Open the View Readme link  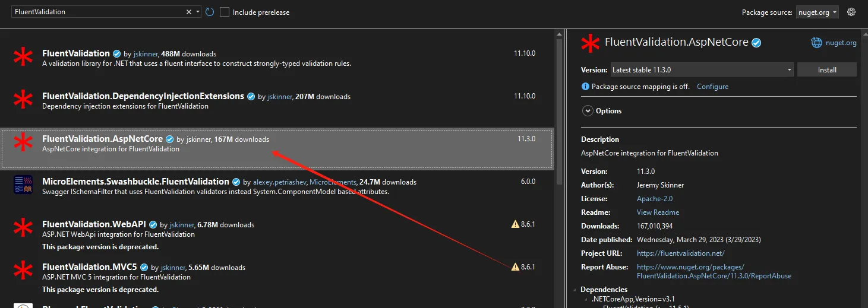pyautogui.click(x=658, y=212)
